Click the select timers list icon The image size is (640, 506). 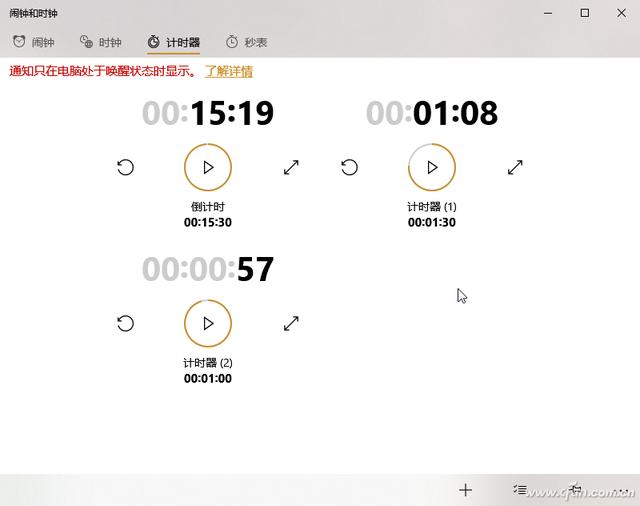click(x=520, y=490)
